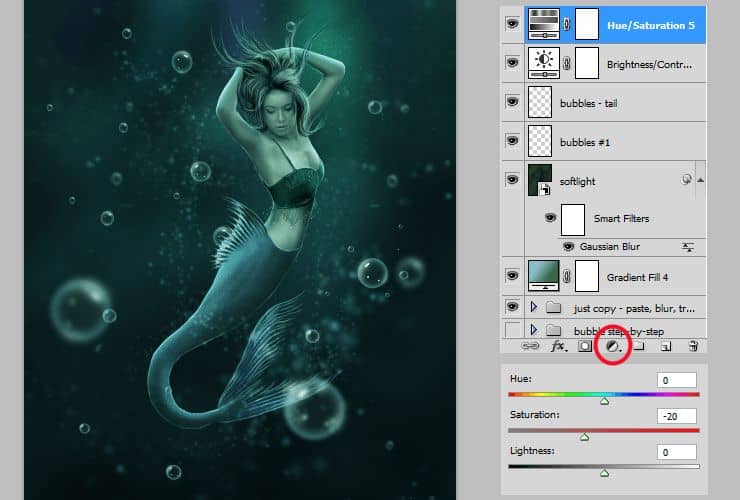Collapse the softlight smart filters list
This screenshot has width=740, height=500.
pyautogui.click(x=700, y=181)
